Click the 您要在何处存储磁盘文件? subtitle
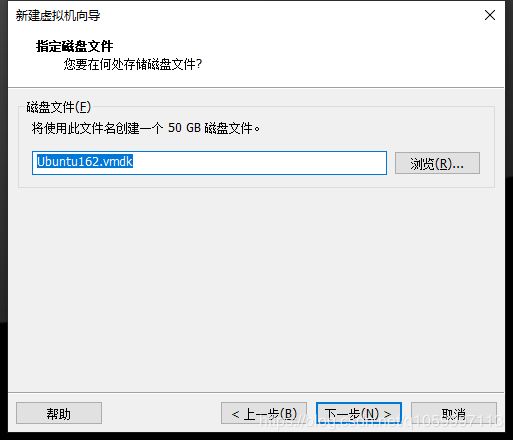The width and height of the screenshot is (513, 440). (133, 64)
